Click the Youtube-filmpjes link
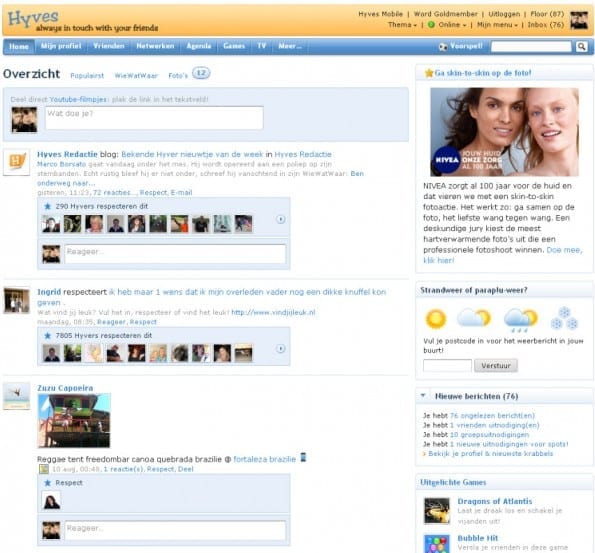The width and height of the screenshot is (595, 553). [x=78, y=99]
